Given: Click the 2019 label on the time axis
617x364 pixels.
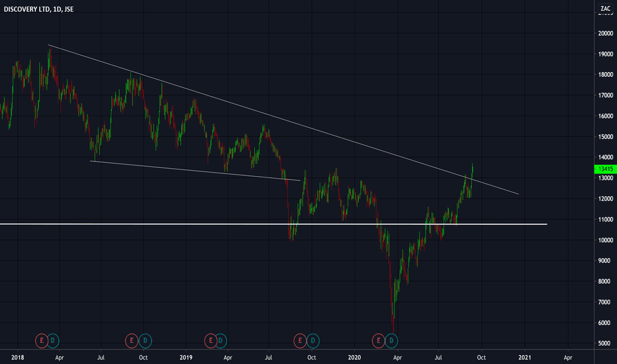Looking at the screenshot, I should 186,357.
